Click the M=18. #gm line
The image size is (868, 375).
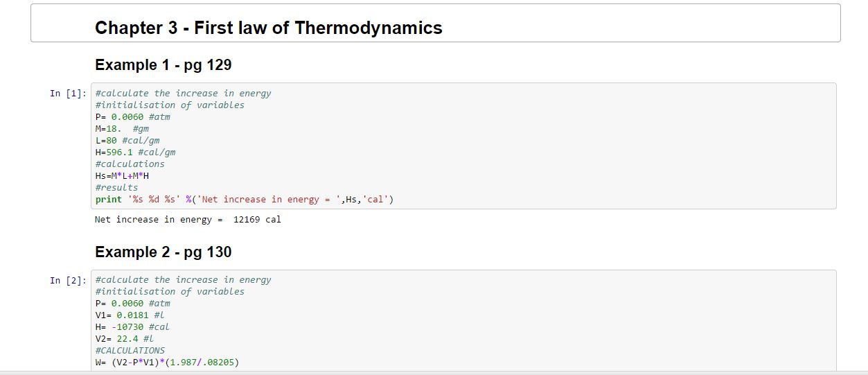[122, 129]
